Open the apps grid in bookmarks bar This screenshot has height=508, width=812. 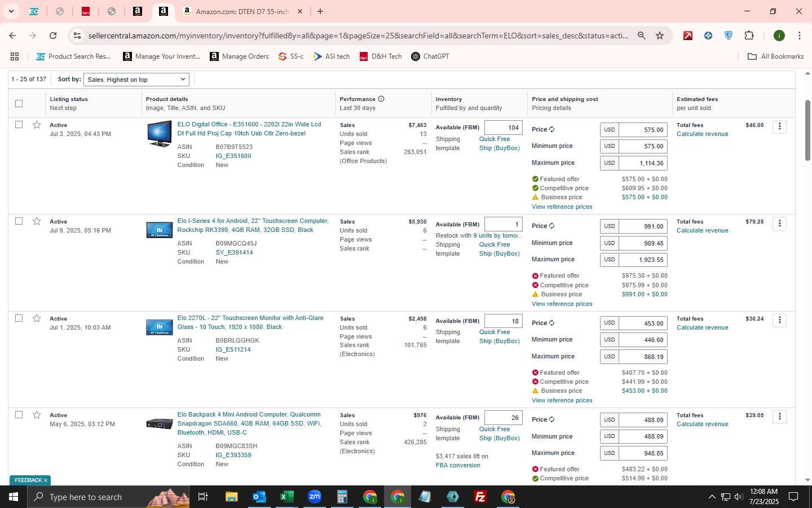pos(15,56)
